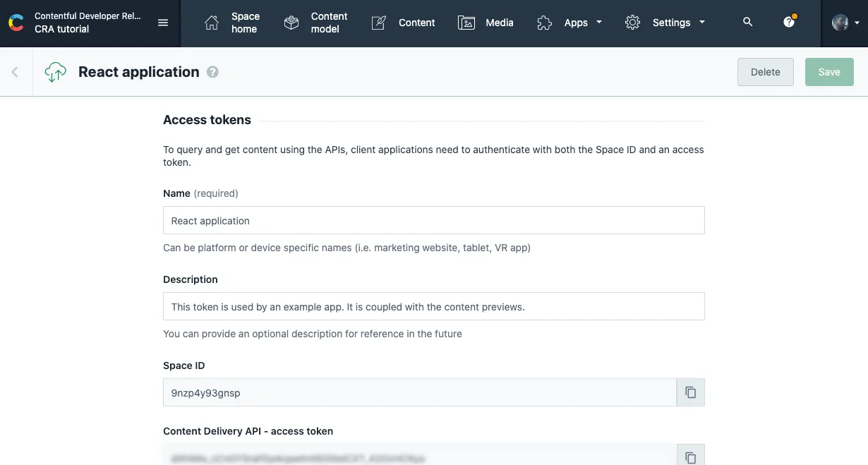Click the 'React application' page title
This screenshot has width=868, height=465.
pyautogui.click(x=139, y=72)
